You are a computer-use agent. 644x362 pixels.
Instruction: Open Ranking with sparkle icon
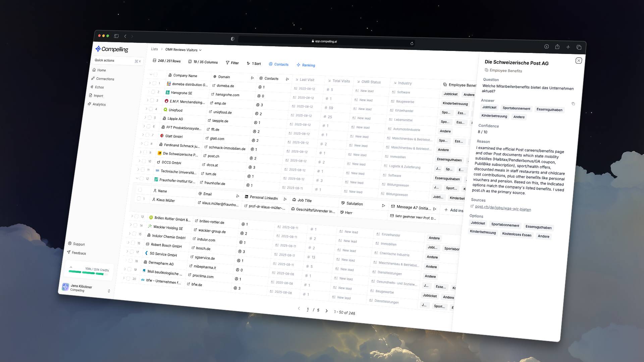pyautogui.click(x=306, y=65)
